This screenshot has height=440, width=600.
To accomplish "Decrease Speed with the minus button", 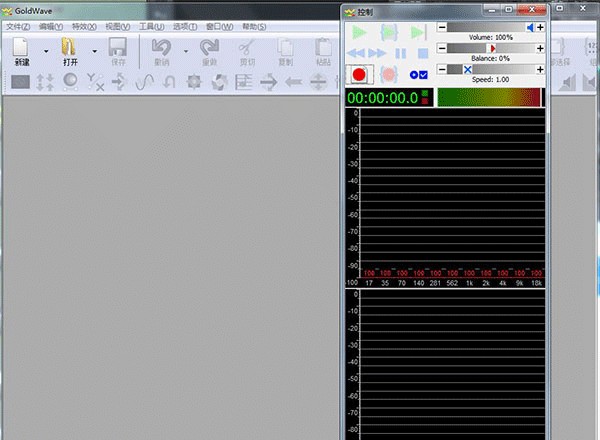I will pyautogui.click(x=442, y=69).
